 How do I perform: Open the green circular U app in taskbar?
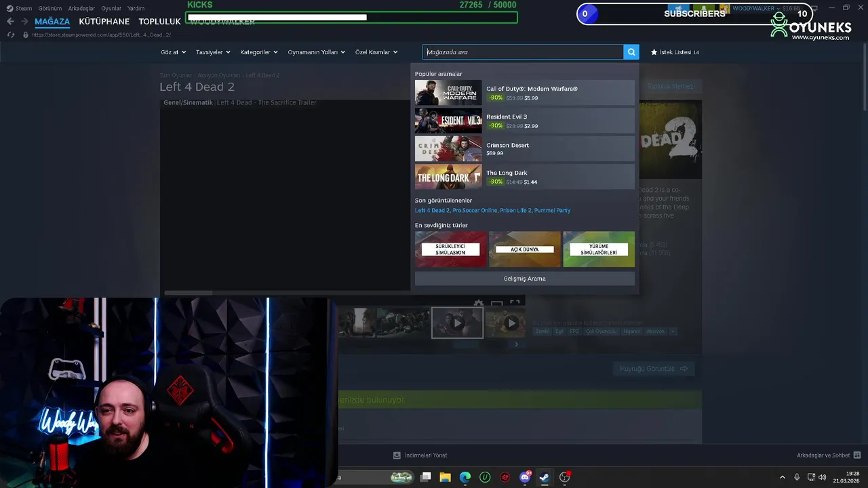click(485, 477)
